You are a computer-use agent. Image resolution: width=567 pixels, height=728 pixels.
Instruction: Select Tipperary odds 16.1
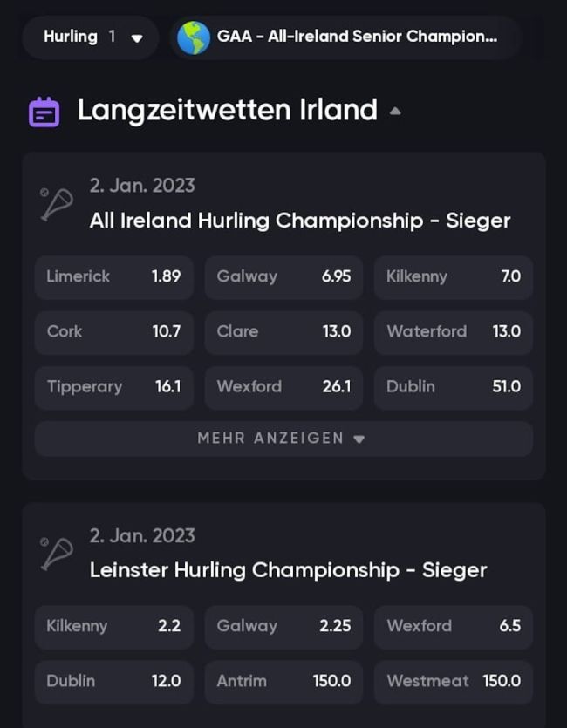[x=113, y=386]
